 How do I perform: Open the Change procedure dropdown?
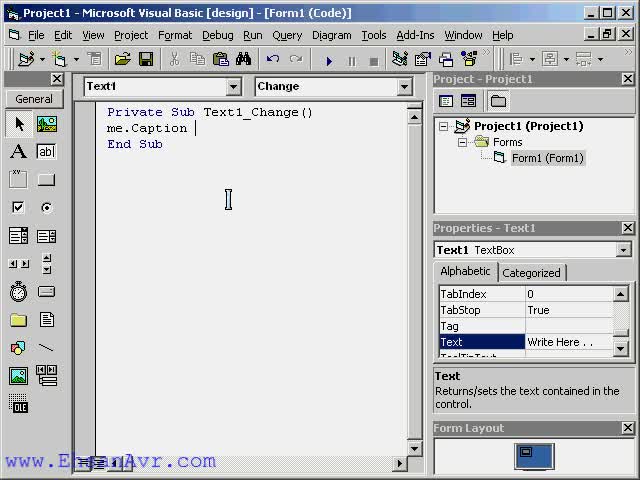[x=404, y=87]
